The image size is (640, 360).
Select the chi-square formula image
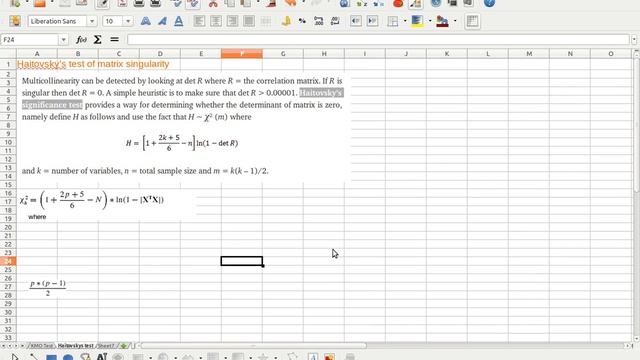pos(92,200)
